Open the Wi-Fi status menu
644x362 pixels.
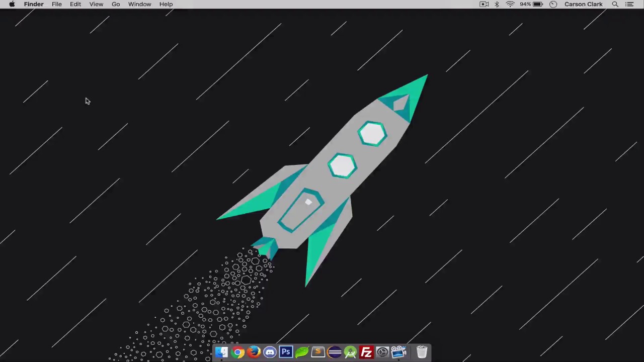(x=510, y=4)
